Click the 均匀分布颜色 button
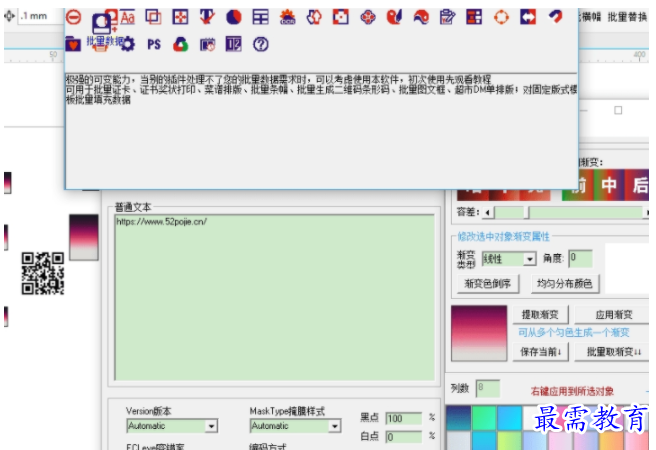 pyautogui.click(x=565, y=284)
